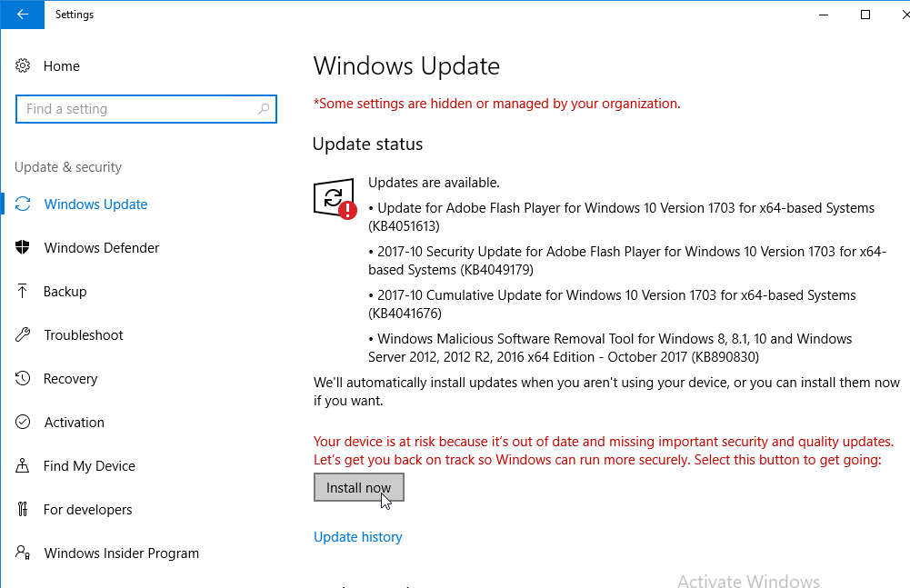Open Home via the gear icon

pyautogui.click(x=24, y=66)
